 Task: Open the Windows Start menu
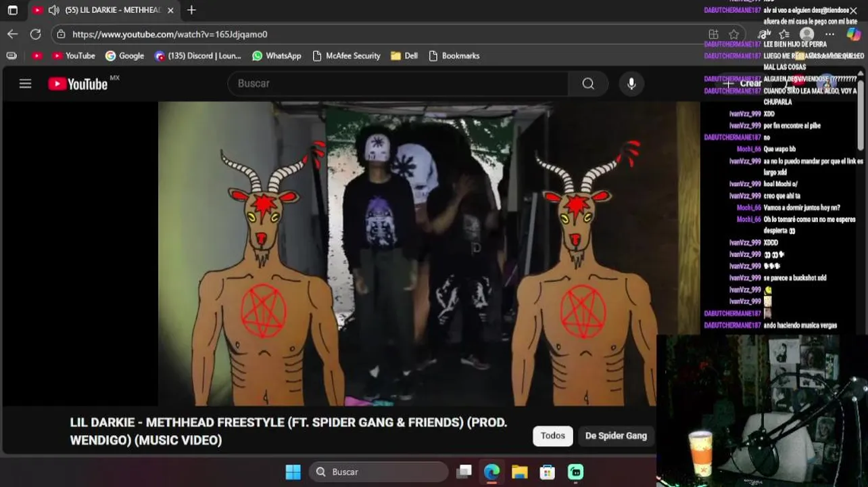click(293, 471)
